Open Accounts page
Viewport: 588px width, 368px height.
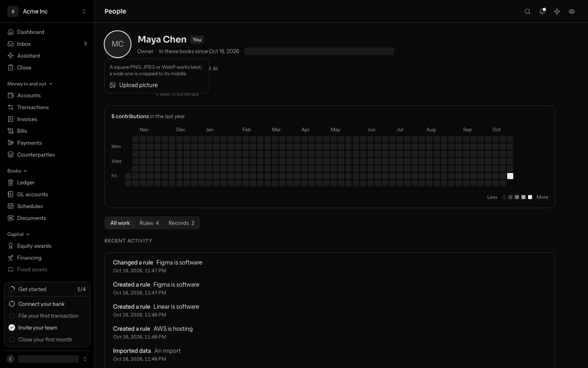pos(47,95)
